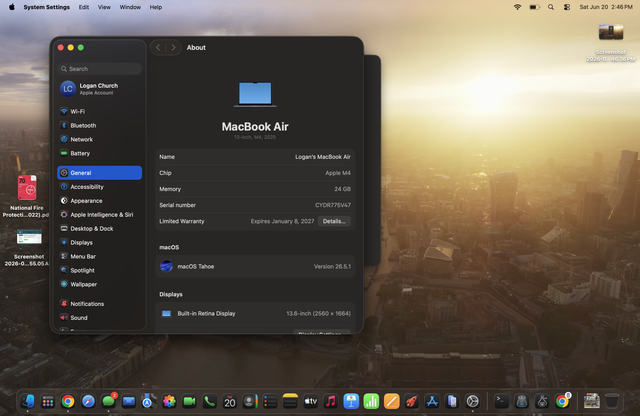Open the Trash in the Dock
This screenshot has width=640, height=416.
point(611,401)
